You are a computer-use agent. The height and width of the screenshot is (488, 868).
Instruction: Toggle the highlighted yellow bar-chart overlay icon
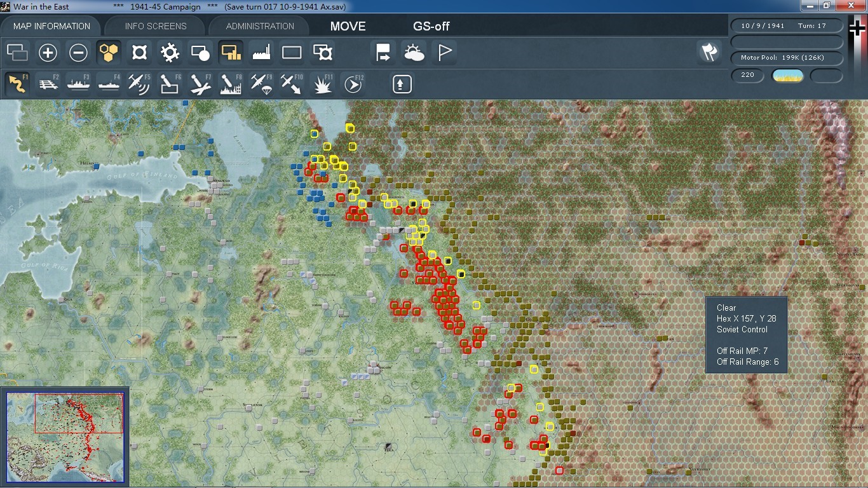[x=231, y=52]
